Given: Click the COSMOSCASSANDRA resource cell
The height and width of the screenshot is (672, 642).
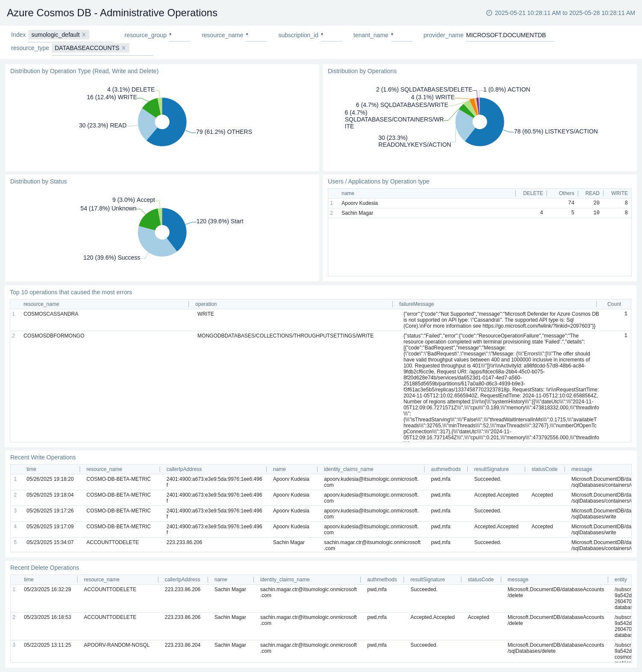Looking at the screenshot, I should point(51,314).
